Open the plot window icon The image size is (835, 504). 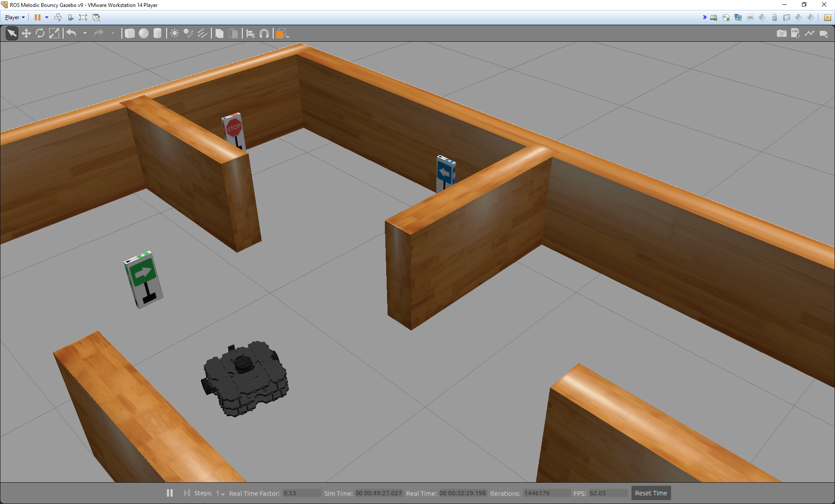pyautogui.click(x=809, y=33)
